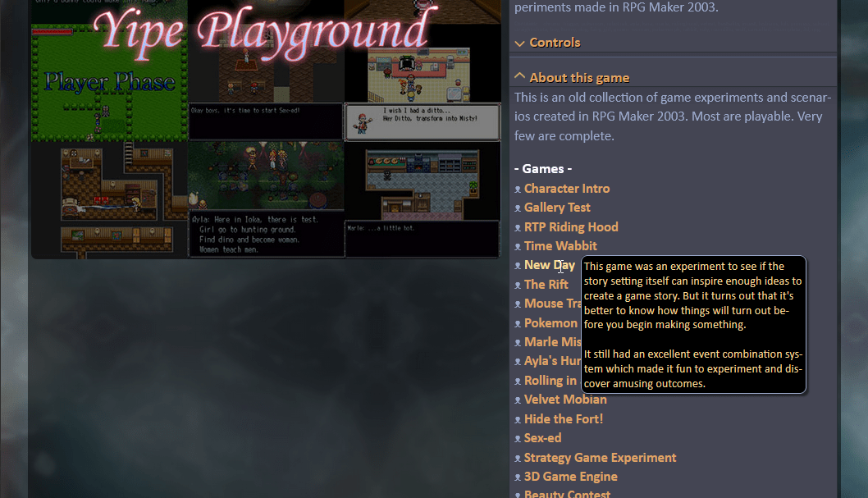Click the icon beside Strategy Game Experiment
This screenshot has height=498, width=868.
tap(518, 459)
